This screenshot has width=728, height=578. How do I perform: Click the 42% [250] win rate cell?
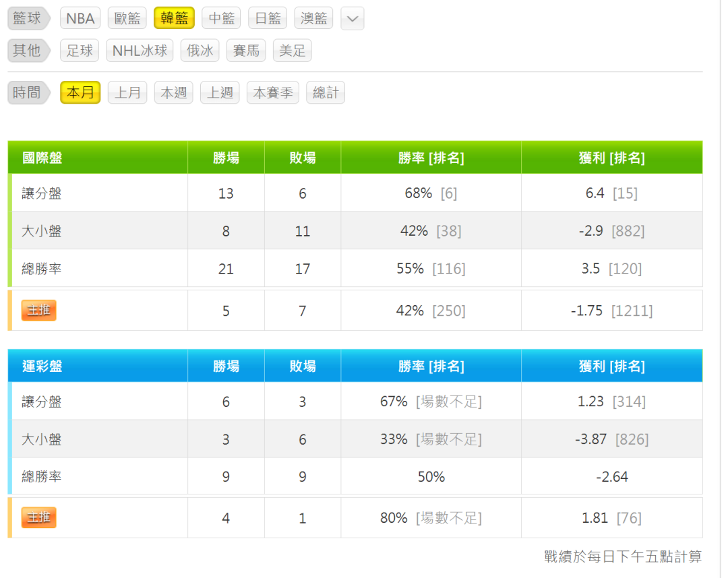[431, 311]
